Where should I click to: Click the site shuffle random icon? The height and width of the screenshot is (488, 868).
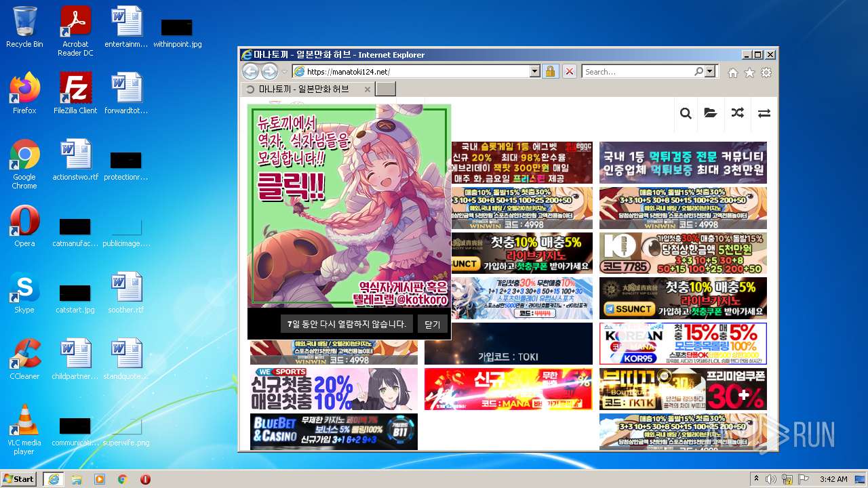click(737, 113)
